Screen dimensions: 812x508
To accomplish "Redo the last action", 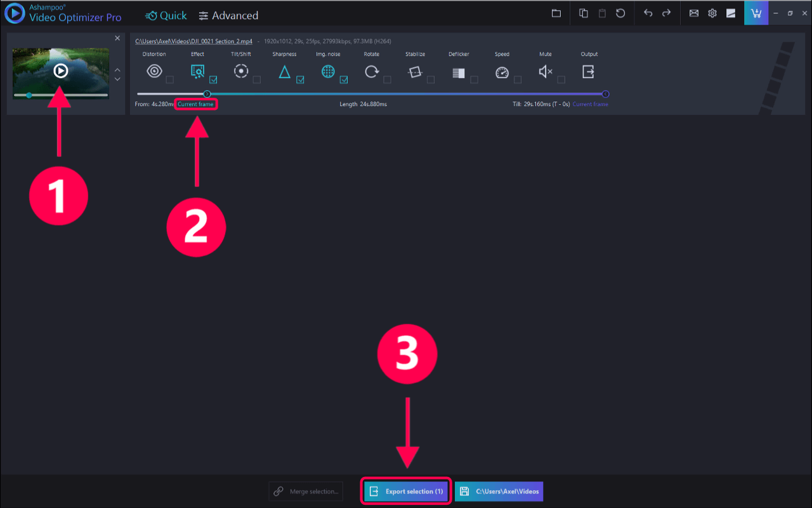I will click(666, 13).
